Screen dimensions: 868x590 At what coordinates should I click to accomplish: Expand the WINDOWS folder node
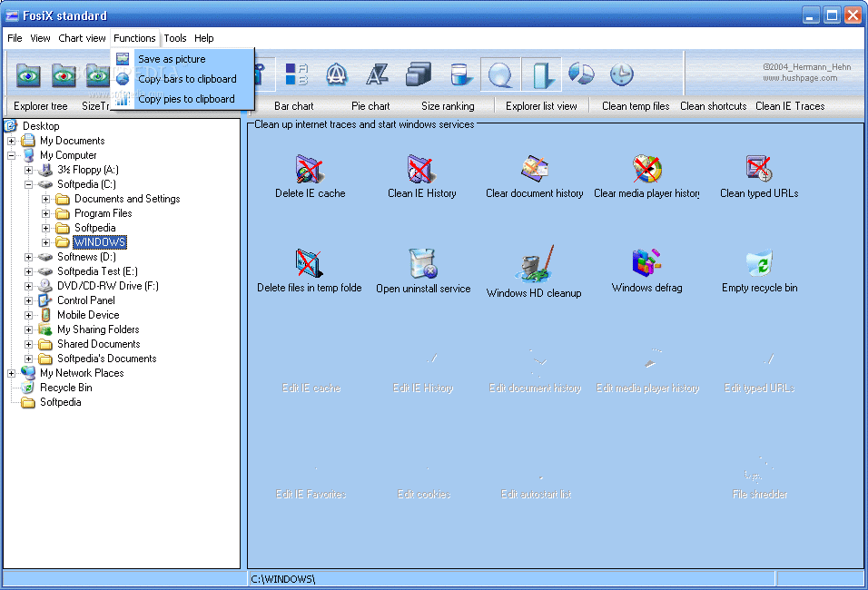[46, 242]
